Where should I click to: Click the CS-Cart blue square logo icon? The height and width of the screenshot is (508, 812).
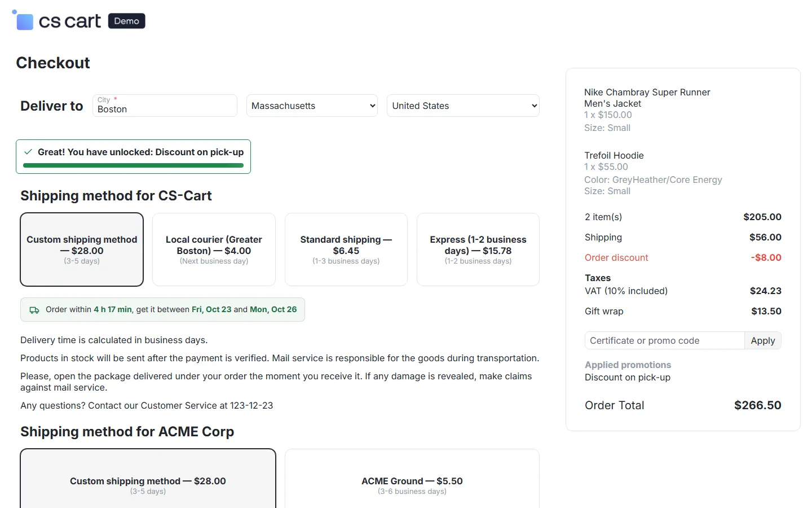tap(23, 20)
